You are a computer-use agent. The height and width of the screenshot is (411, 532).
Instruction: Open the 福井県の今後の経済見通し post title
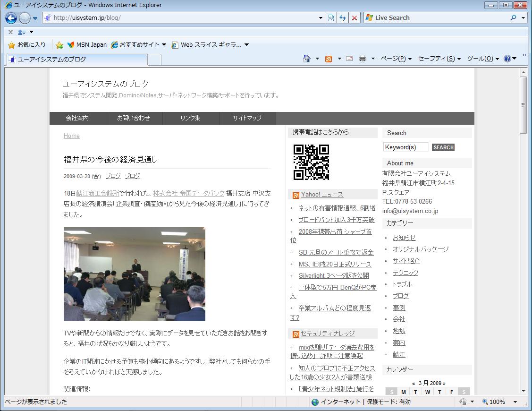110,160
